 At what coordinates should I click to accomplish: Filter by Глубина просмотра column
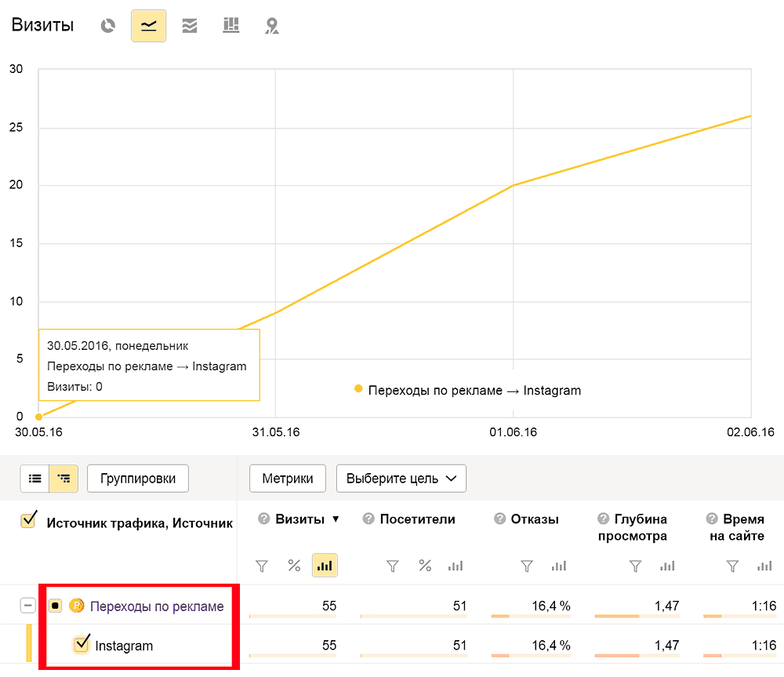(x=635, y=566)
